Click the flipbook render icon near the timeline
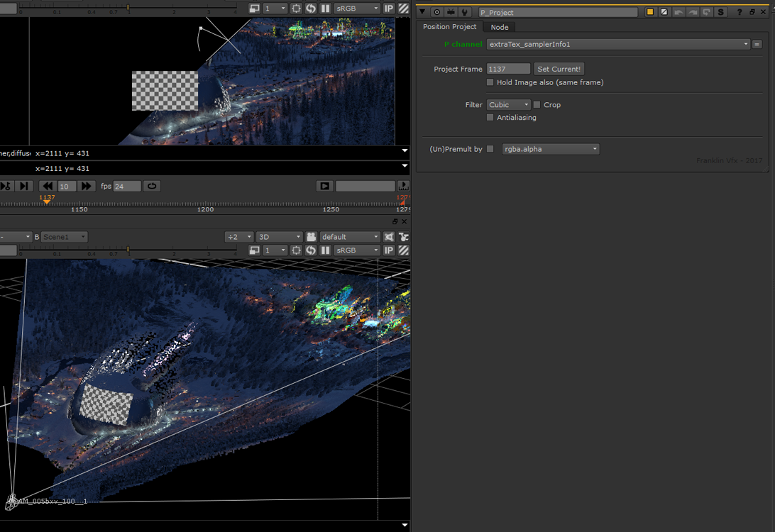The width and height of the screenshot is (775, 532). point(324,186)
